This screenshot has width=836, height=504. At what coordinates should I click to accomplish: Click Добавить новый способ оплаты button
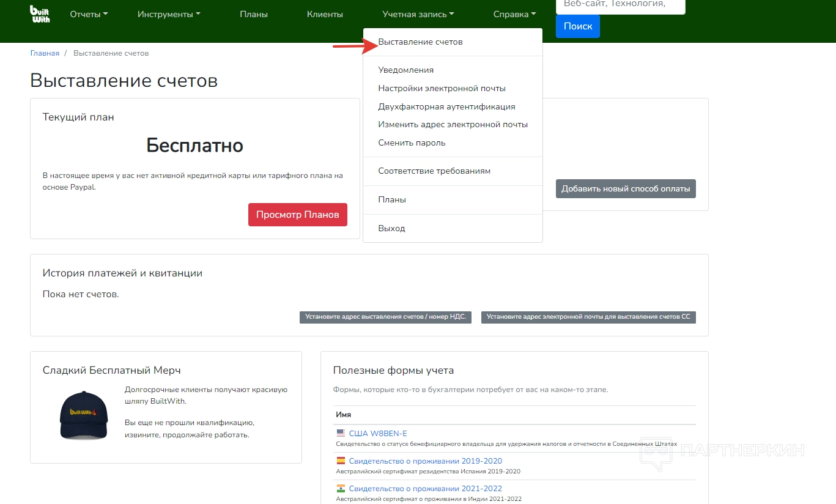click(626, 188)
